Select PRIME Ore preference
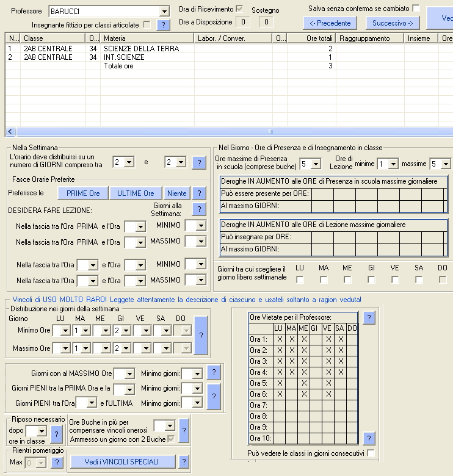The image size is (453, 476). 83,193
